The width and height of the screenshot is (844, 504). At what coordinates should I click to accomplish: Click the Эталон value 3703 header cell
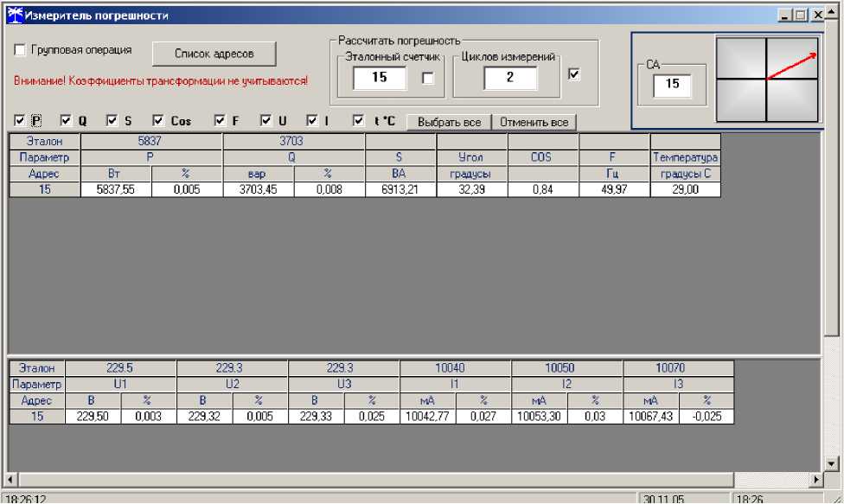coord(293,142)
